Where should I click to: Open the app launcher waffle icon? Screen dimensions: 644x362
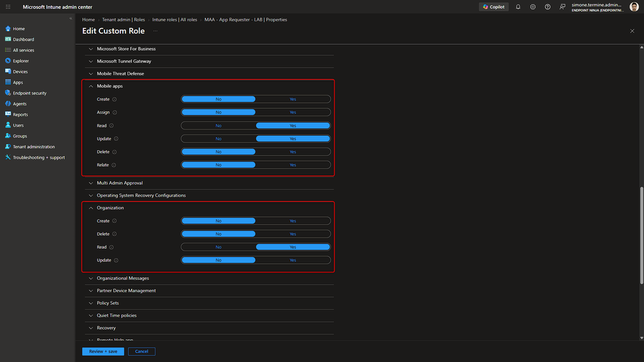8,7
